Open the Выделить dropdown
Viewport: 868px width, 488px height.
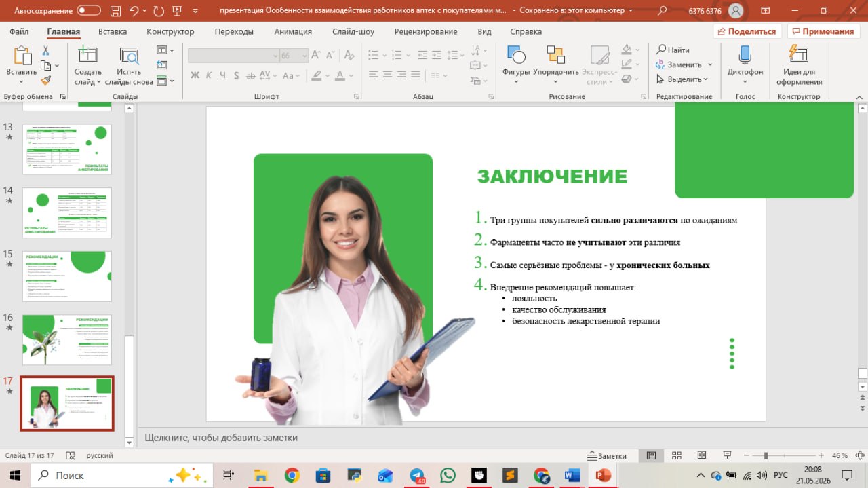point(682,79)
